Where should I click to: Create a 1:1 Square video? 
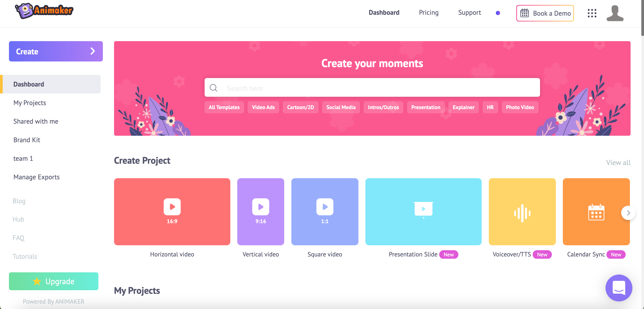point(324,212)
